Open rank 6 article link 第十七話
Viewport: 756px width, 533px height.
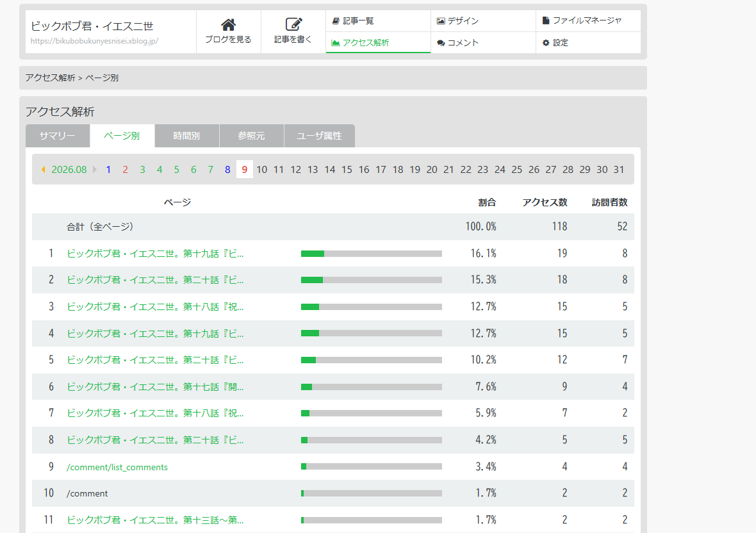(x=155, y=387)
